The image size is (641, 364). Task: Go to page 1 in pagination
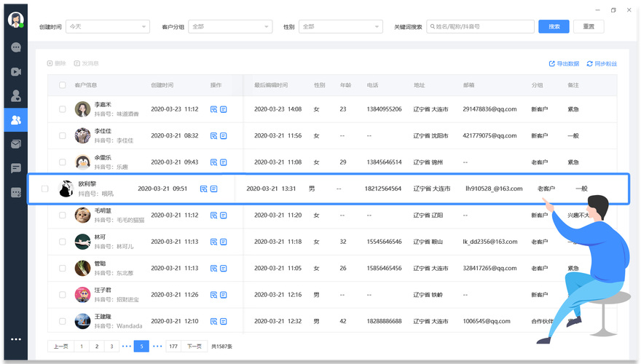click(82, 347)
